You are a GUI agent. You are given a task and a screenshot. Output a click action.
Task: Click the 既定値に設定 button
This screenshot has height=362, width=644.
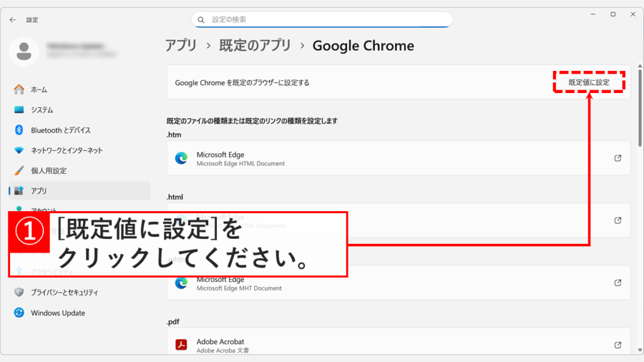coord(589,82)
